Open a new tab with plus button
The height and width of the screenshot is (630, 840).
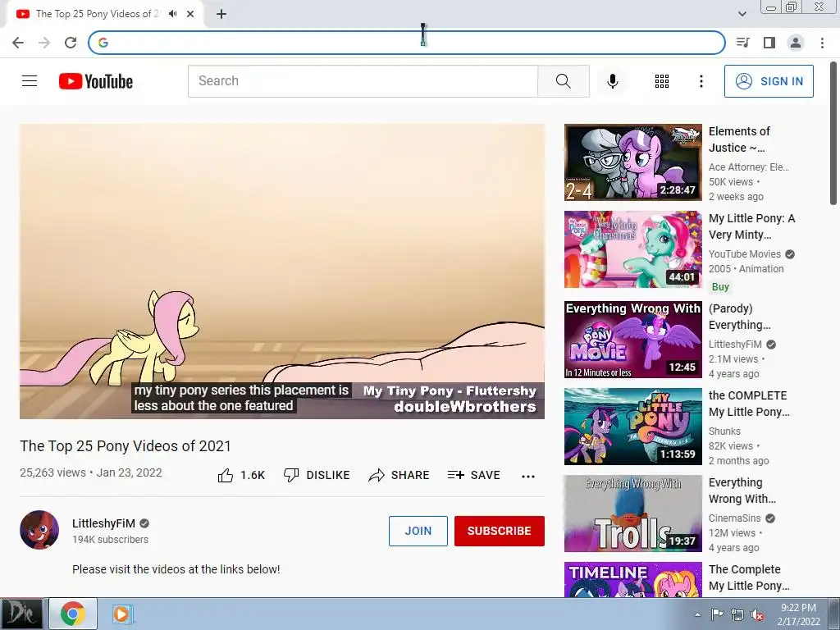[x=221, y=14]
